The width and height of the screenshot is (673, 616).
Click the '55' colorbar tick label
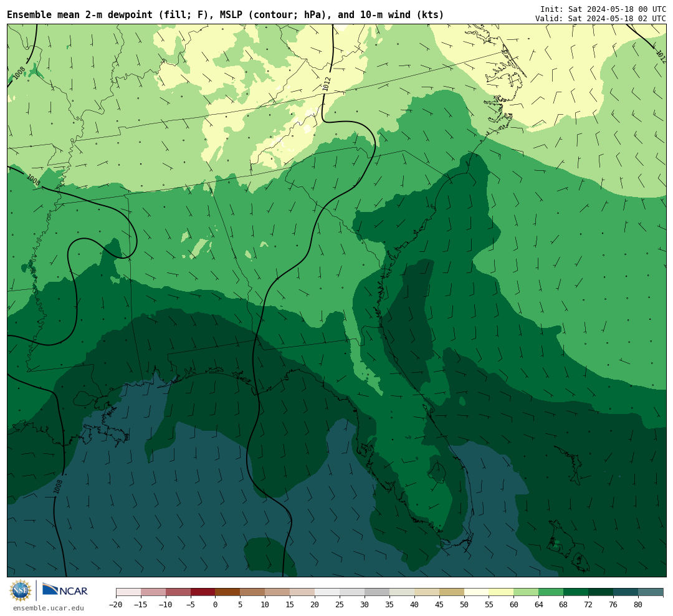489,605
